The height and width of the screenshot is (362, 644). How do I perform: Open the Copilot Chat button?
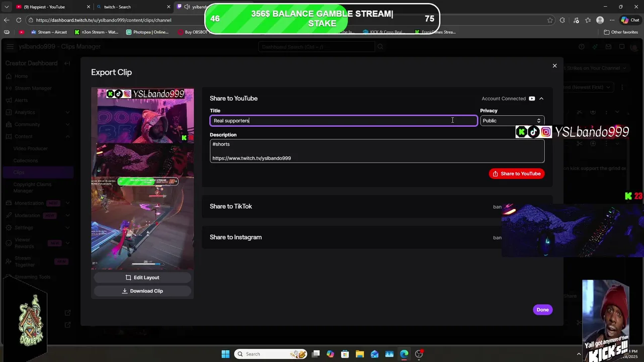pos(630,20)
